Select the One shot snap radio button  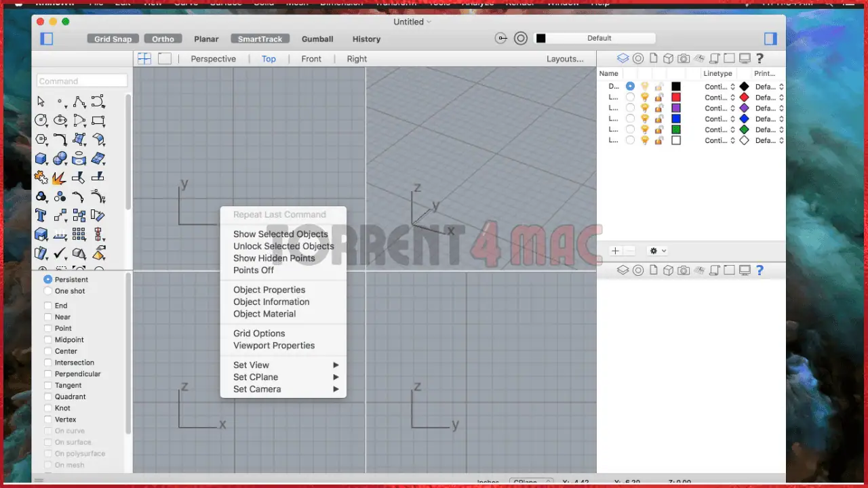[47, 291]
